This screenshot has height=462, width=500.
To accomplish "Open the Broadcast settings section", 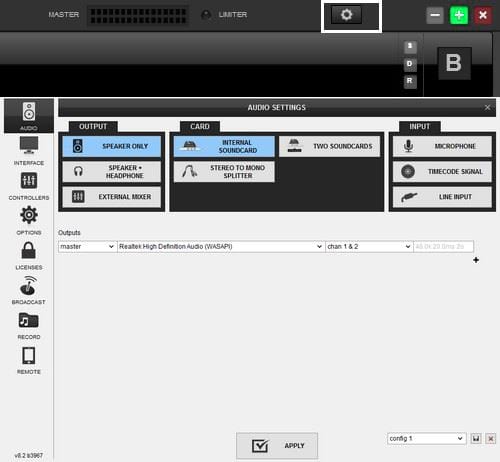I will 29,290.
